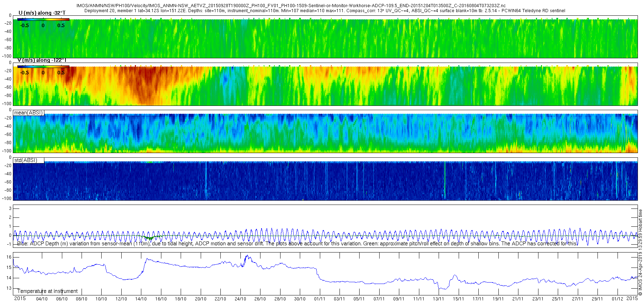Click the 27/11 date tick label
644x304 pixels.
coord(577,299)
